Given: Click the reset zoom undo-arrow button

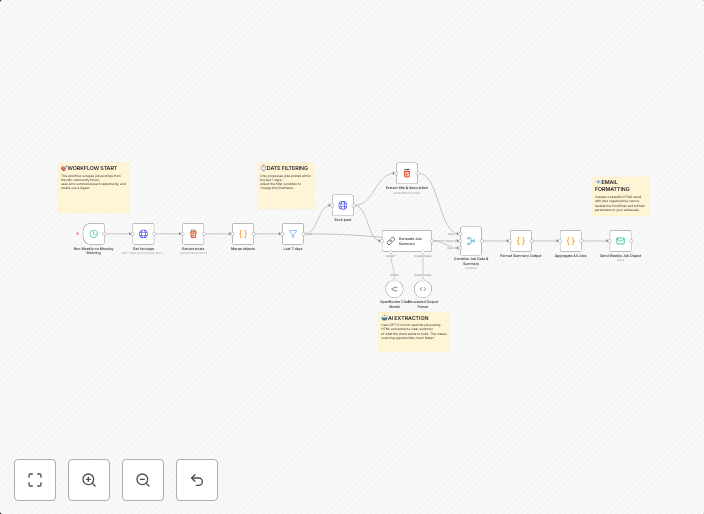Looking at the screenshot, I should tap(197, 480).
